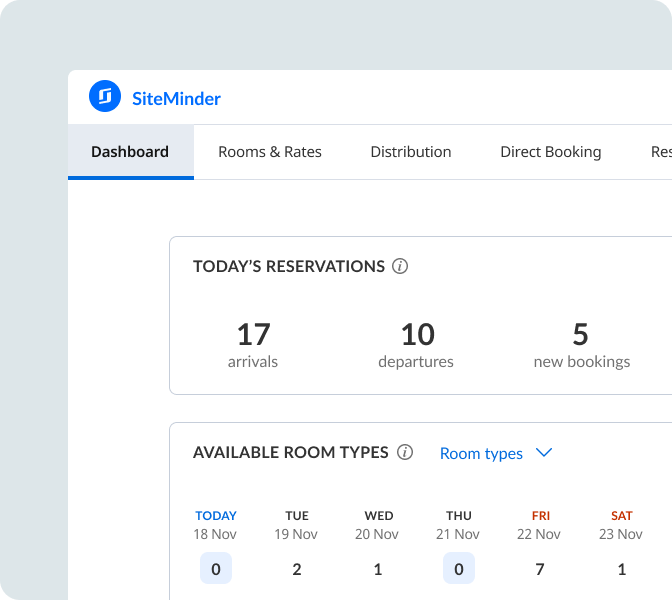Image resolution: width=672 pixels, height=600 pixels.
Task: Open the Rooms & Rates tab
Action: [270, 152]
